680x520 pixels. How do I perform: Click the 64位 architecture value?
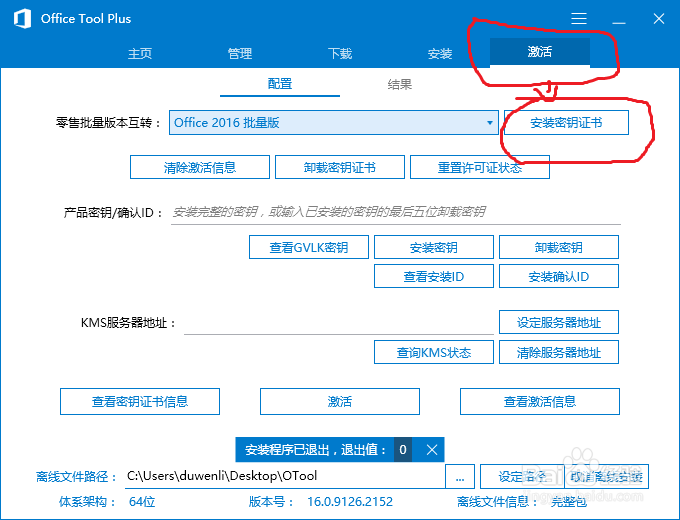[x=142, y=502]
